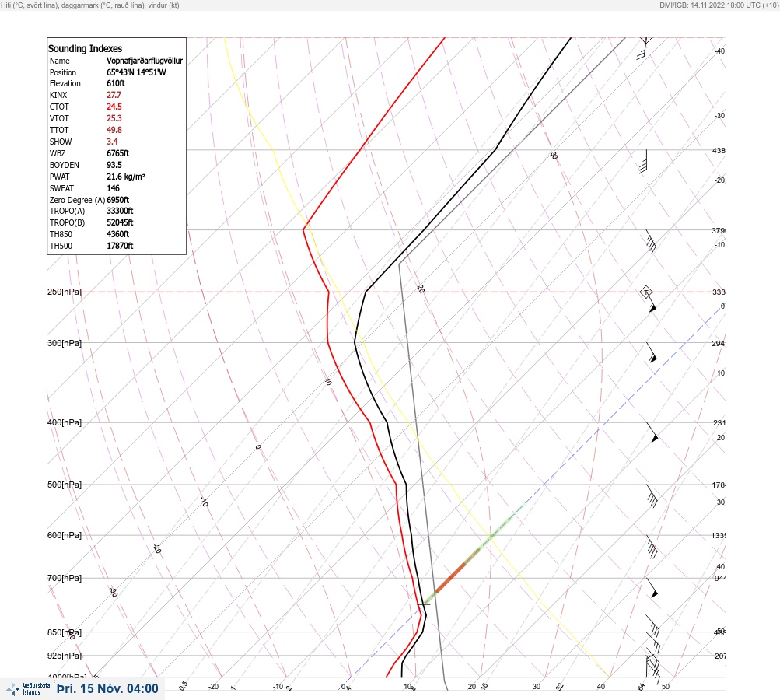Click the elevation value '610ft'
The height and width of the screenshot is (700, 780).
115,83
